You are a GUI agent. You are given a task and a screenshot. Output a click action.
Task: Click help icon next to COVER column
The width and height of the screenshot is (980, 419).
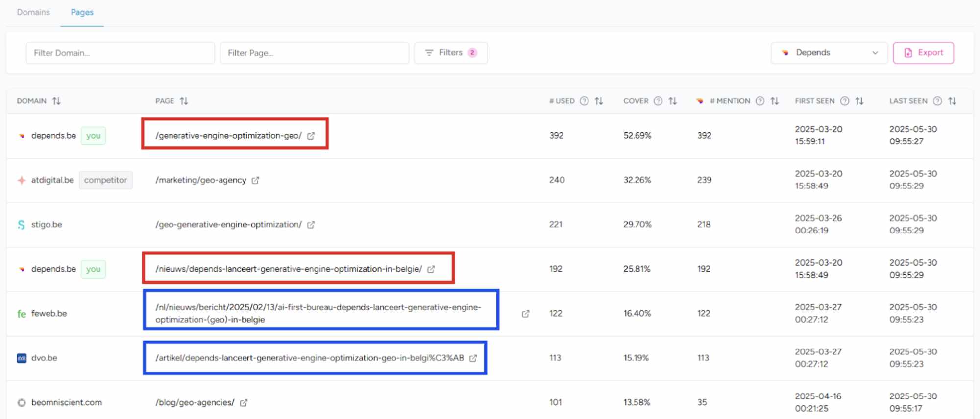pos(658,101)
